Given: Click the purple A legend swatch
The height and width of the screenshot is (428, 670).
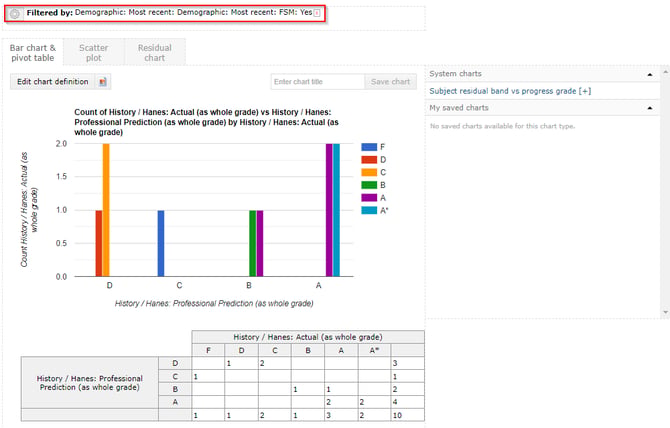Looking at the screenshot, I should 369,198.
